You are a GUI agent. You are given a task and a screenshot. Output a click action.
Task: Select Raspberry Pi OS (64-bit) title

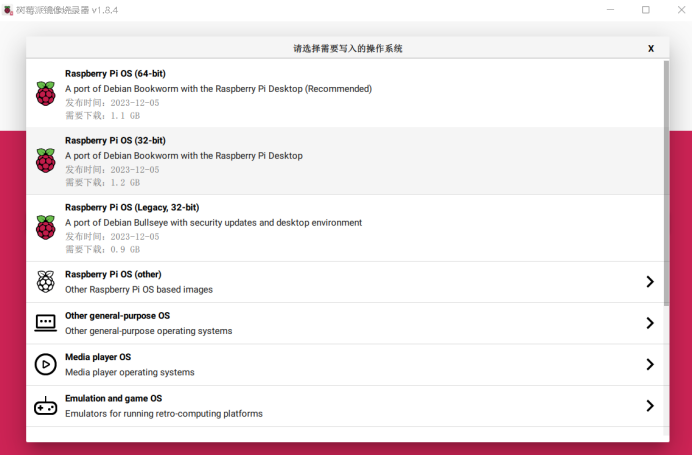pyautogui.click(x=115, y=73)
